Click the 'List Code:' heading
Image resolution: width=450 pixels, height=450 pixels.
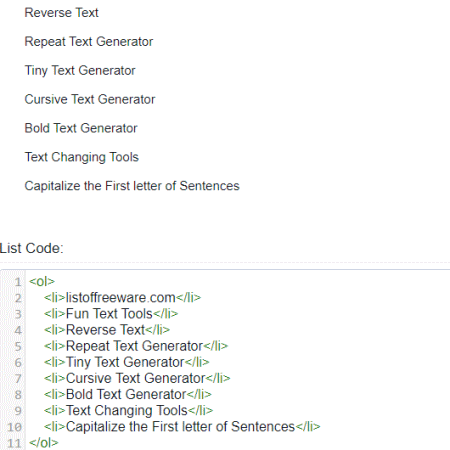click(31, 248)
